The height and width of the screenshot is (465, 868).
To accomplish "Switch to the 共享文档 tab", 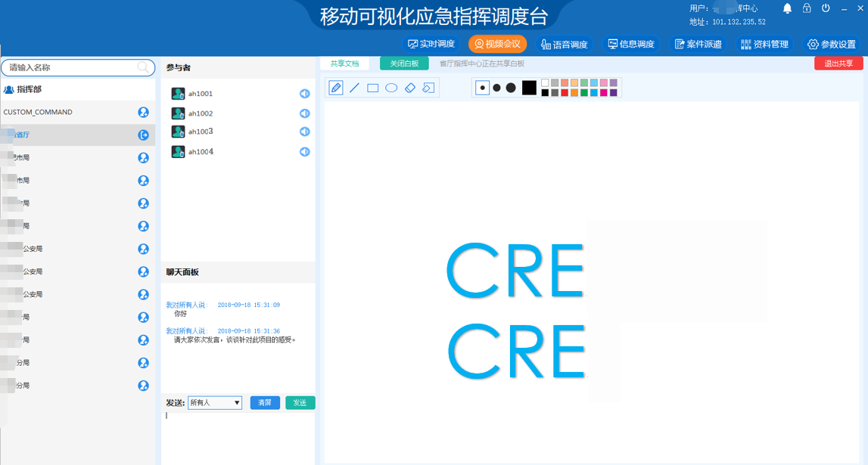I will tap(344, 64).
